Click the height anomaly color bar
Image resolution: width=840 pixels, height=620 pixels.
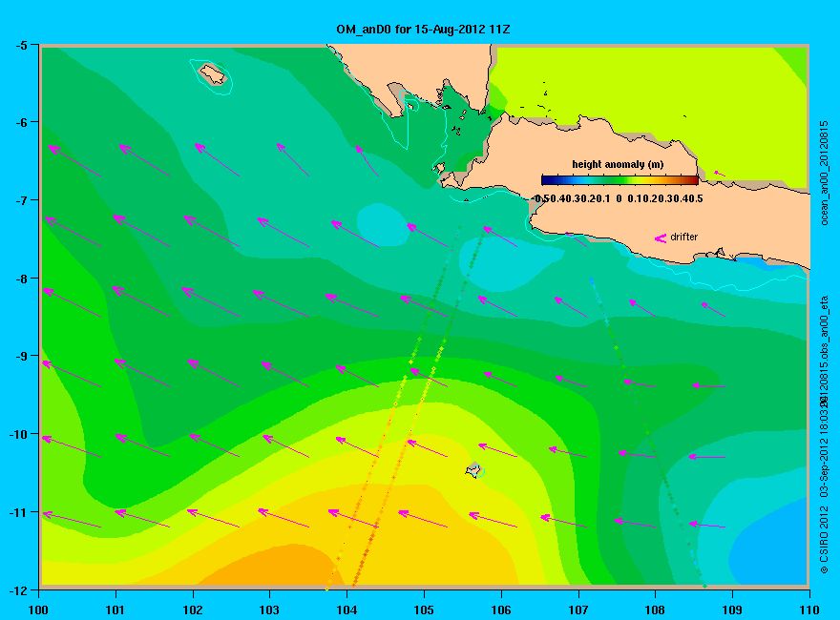pyautogui.click(x=619, y=180)
